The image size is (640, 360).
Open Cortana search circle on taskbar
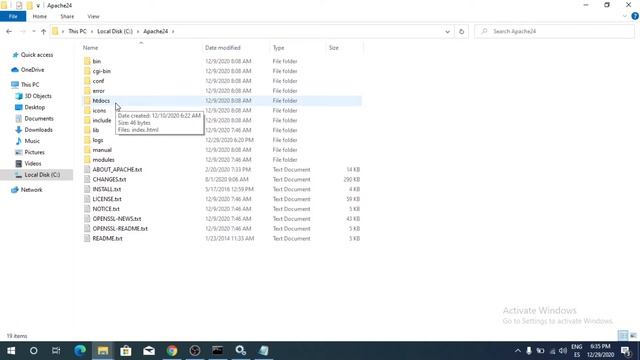tap(33, 351)
